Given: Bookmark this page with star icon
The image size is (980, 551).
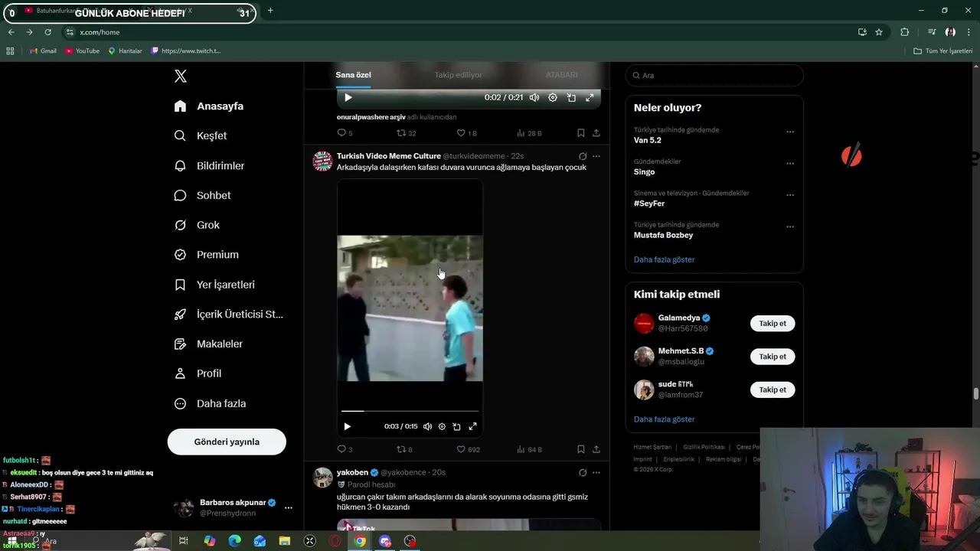Looking at the screenshot, I should (x=879, y=32).
